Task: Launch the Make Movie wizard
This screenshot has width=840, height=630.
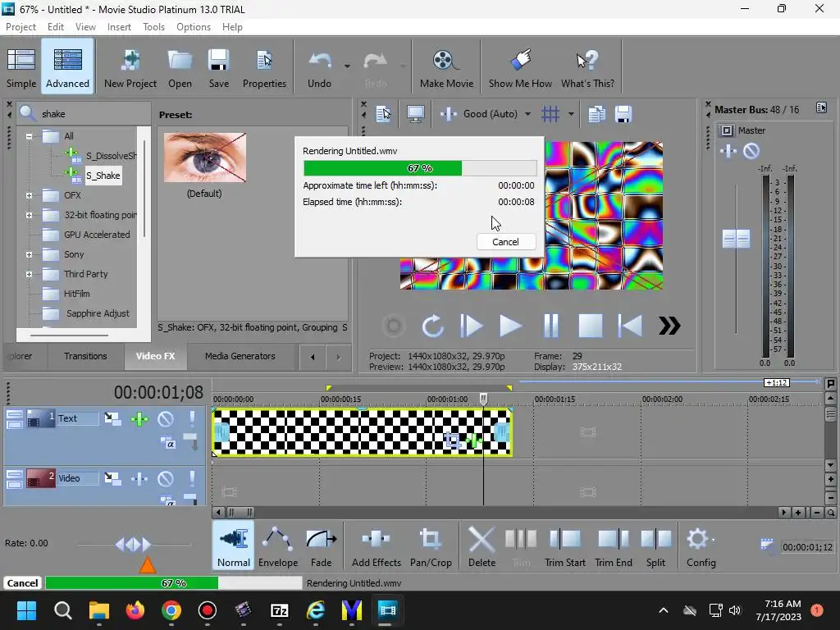Action: coord(446,67)
